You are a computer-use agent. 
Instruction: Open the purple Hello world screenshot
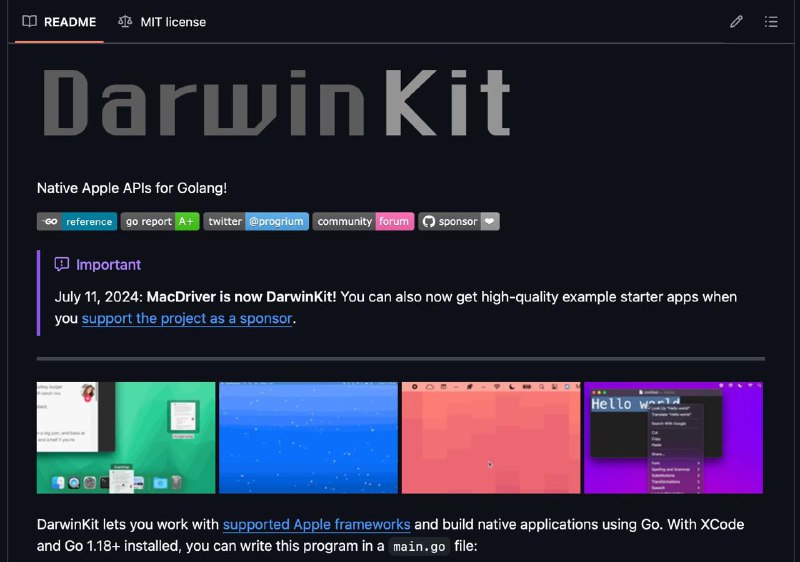[673, 438]
